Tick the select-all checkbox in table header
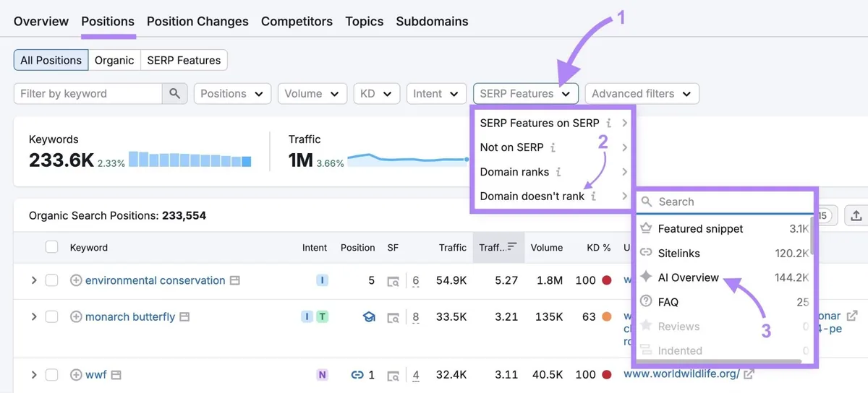Viewport: 868px width, 393px height. (x=51, y=247)
